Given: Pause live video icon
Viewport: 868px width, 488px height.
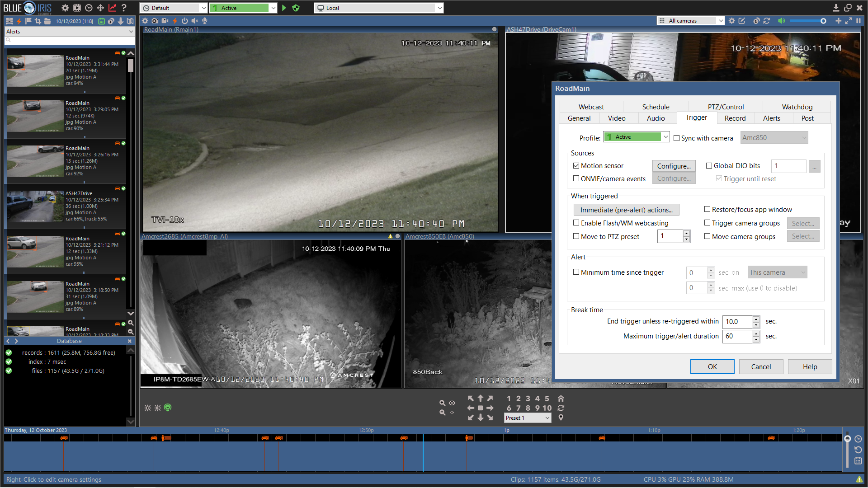Looking at the screenshot, I should click(x=858, y=21).
